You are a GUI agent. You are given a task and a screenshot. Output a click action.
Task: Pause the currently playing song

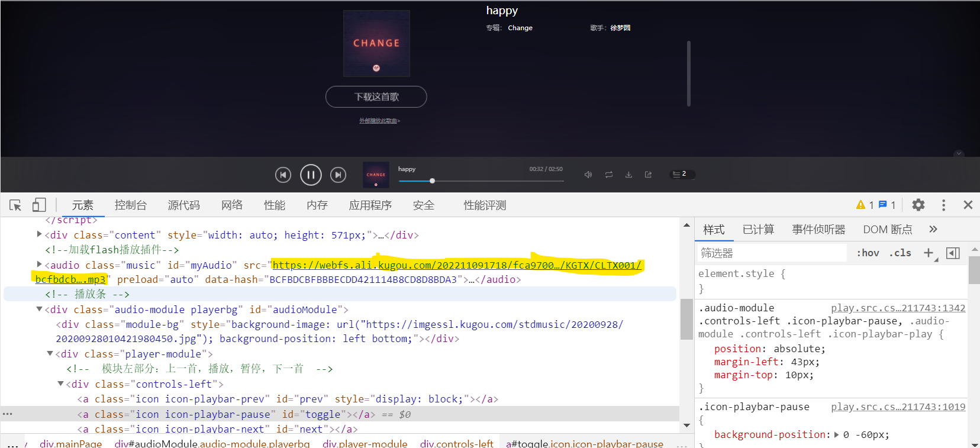pyautogui.click(x=311, y=175)
